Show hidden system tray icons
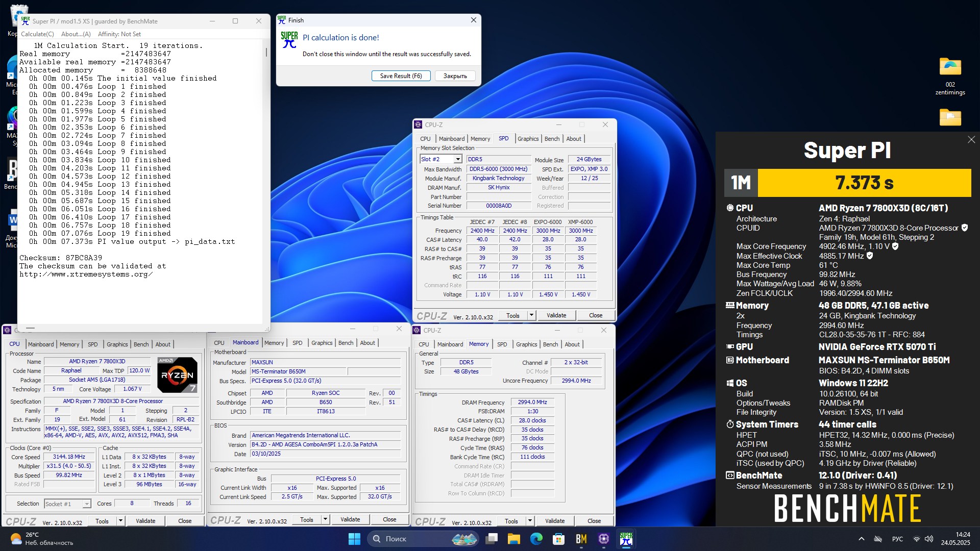The image size is (980, 551). tap(862, 539)
